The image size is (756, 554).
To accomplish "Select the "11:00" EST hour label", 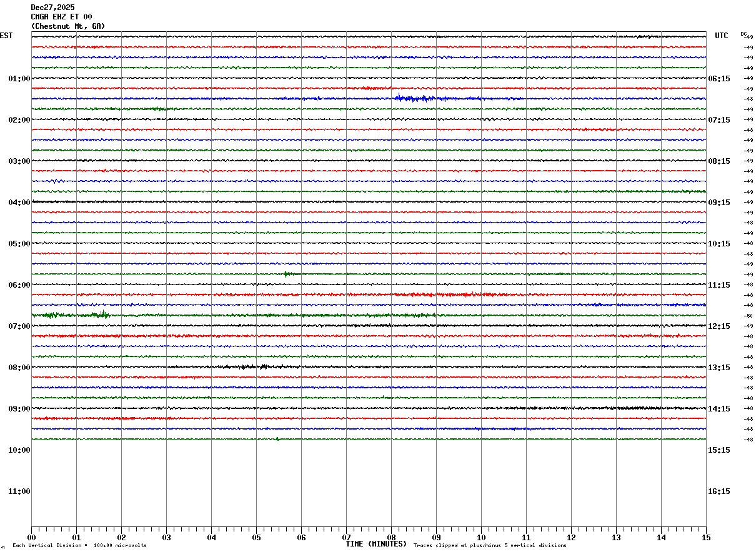I will [x=19, y=491].
